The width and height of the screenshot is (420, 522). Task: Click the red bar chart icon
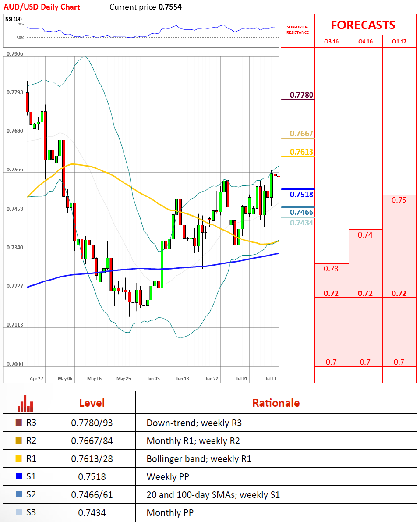(25, 403)
